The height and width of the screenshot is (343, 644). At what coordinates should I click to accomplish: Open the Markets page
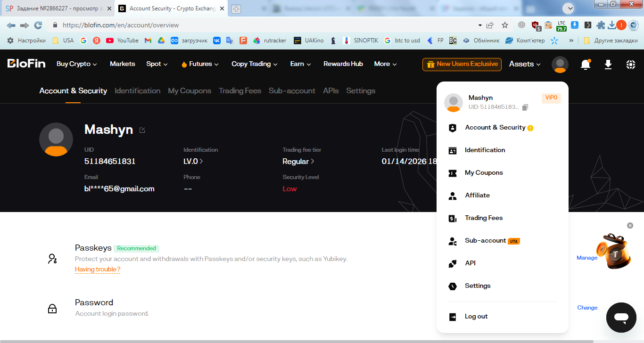tap(123, 64)
